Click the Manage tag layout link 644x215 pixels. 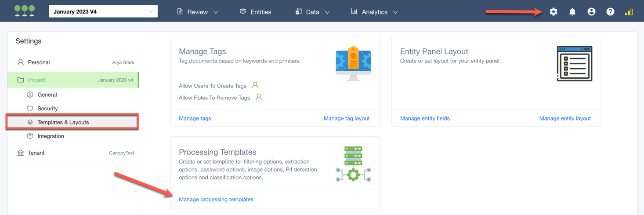[346, 118]
